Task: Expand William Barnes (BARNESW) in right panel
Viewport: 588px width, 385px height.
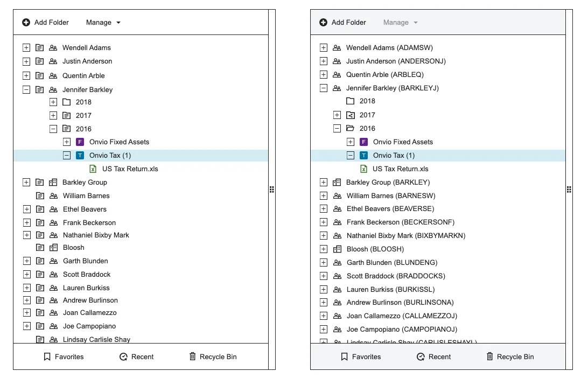Action: point(324,195)
